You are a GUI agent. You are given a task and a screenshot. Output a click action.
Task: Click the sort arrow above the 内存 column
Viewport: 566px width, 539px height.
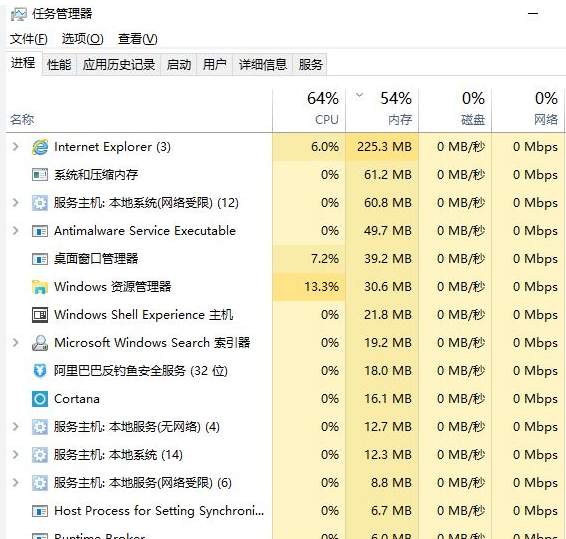(359, 95)
